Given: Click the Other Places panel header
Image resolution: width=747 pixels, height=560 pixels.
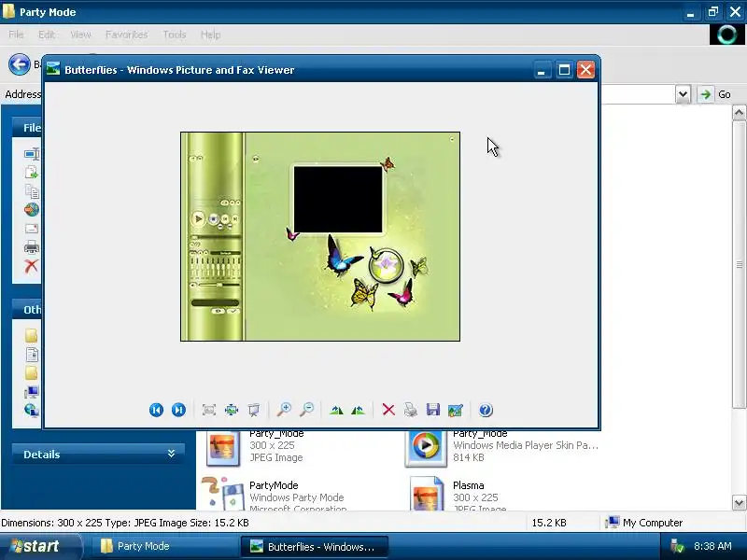Looking at the screenshot, I should point(27,310).
